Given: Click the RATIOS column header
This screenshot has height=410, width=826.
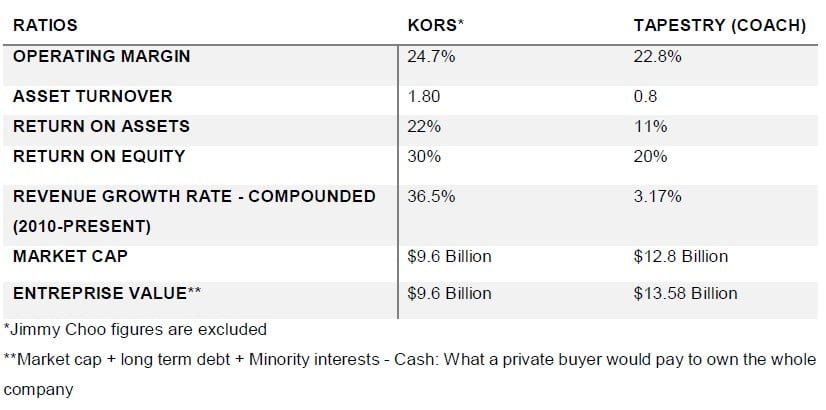Looking at the screenshot, I should tap(45, 25).
